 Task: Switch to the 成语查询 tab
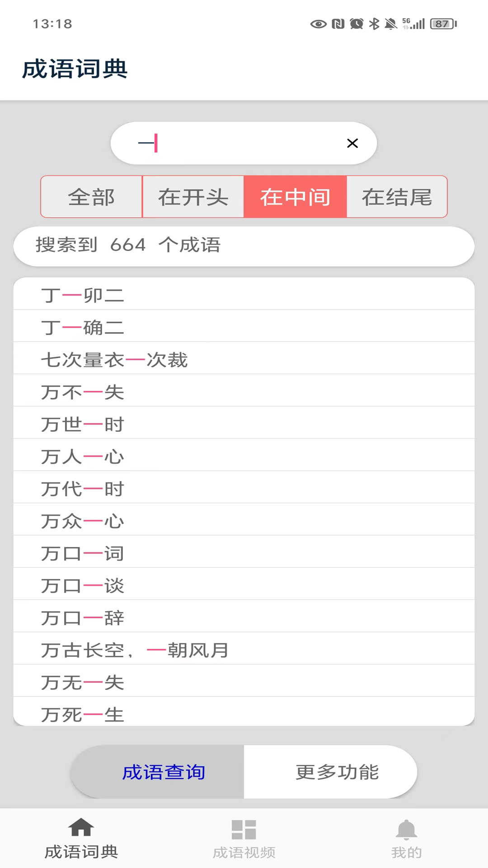point(164,772)
